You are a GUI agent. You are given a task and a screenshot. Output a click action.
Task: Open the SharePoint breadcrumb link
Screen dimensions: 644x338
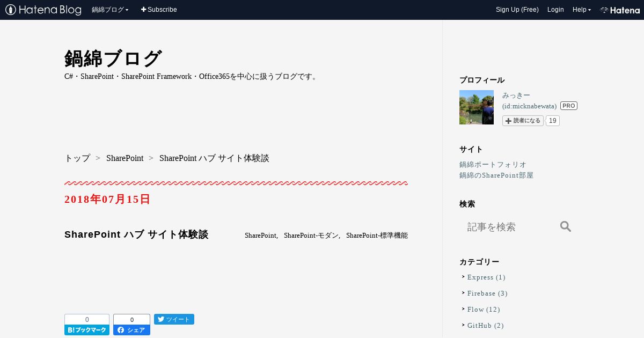pyautogui.click(x=125, y=158)
